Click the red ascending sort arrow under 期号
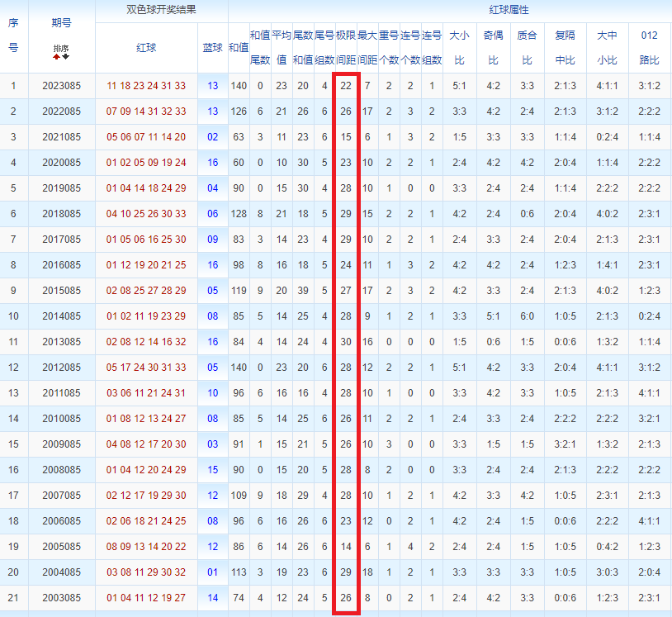The image size is (672, 617). click(57, 57)
